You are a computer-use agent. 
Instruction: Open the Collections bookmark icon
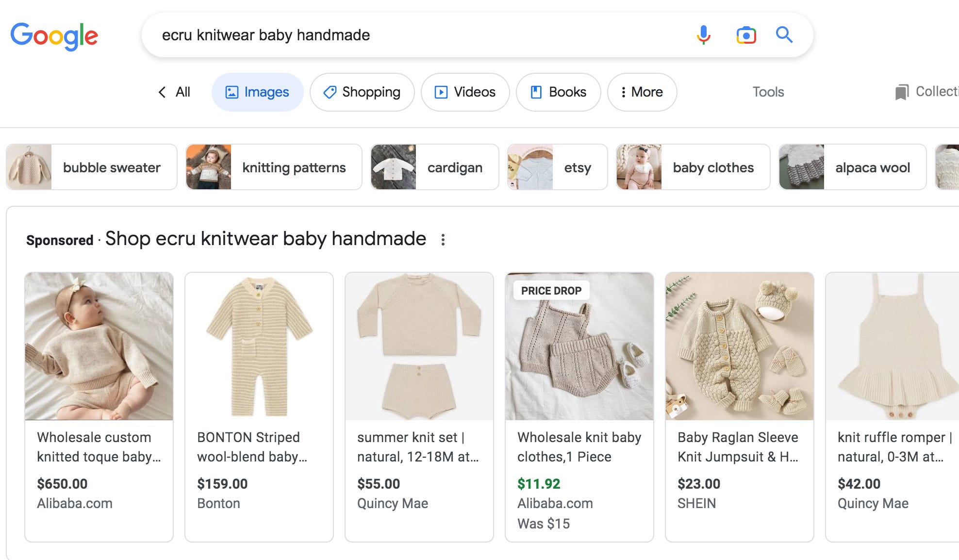902,92
